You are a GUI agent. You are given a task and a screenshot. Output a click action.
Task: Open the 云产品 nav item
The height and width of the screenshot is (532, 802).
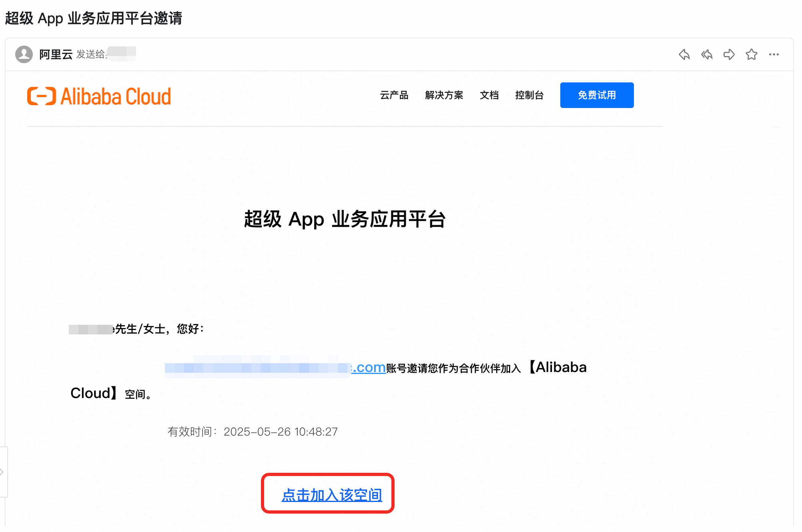(x=394, y=95)
